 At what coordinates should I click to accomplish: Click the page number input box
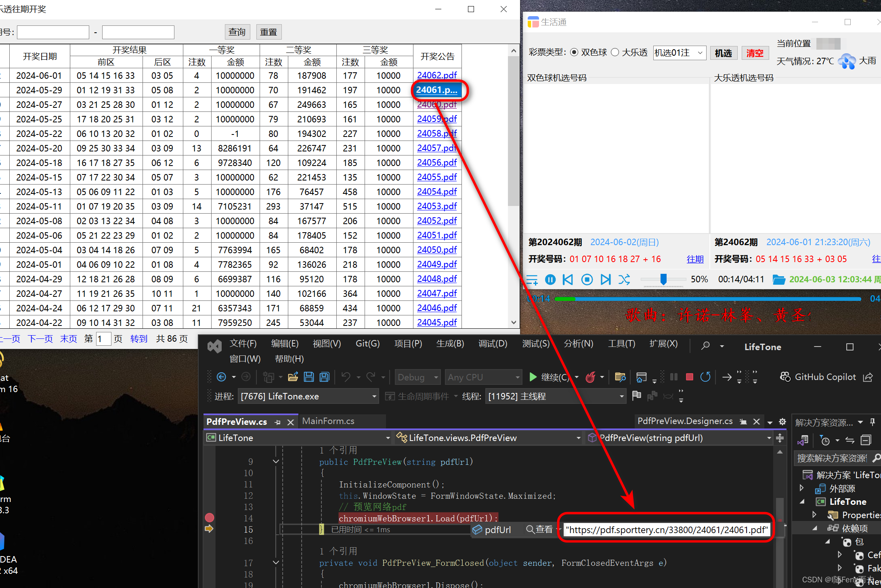(103, 338)
